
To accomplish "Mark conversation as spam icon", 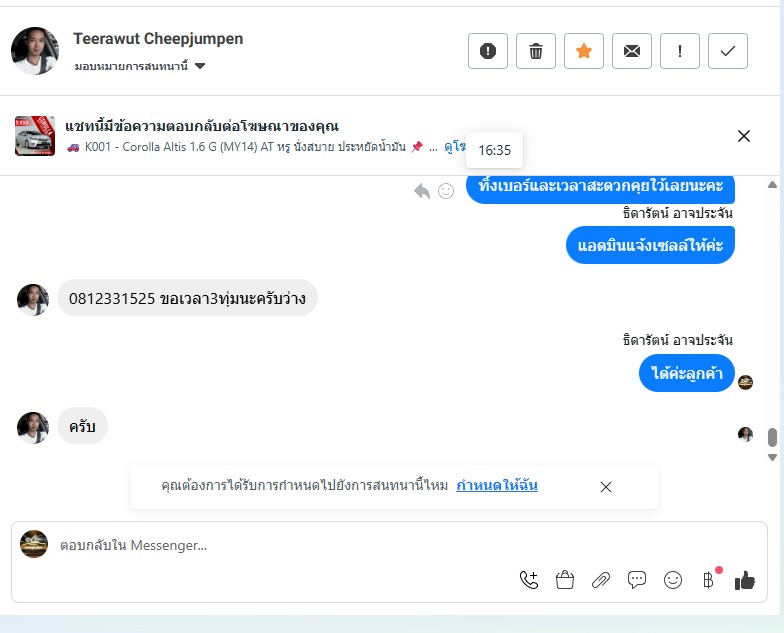I will 488,51.
